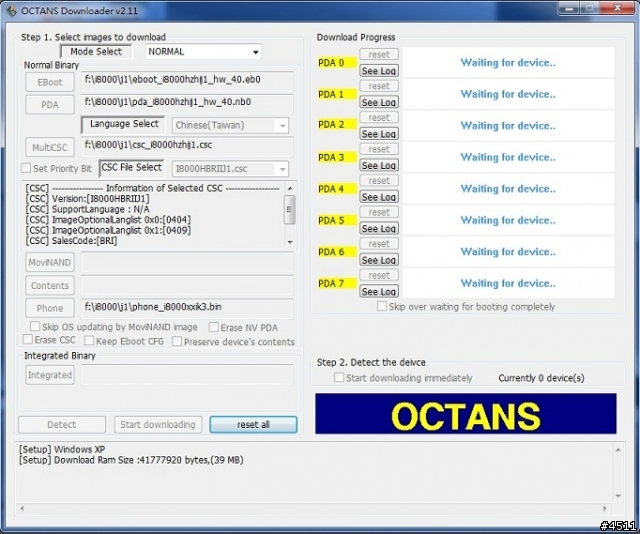Image resolution: width=640 pixels, height=534 pixels.
Task: Click the OCTANS banner image
Action: (x=466, y=414)
